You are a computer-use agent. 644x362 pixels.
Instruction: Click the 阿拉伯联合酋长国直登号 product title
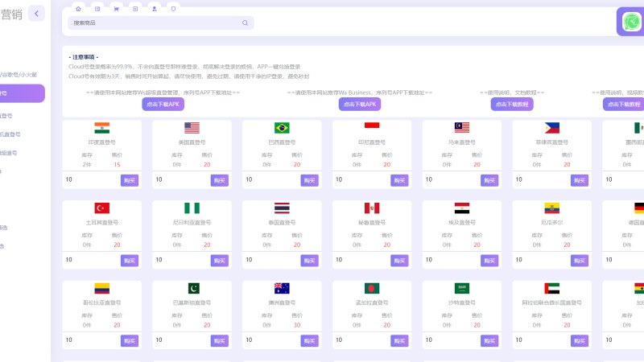[x=551, y=303]
